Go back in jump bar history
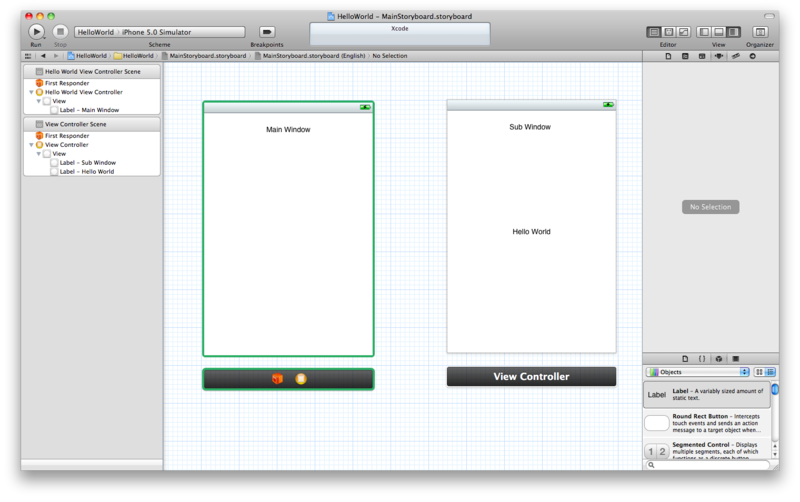Screen dimensions: 800x502 43,56
